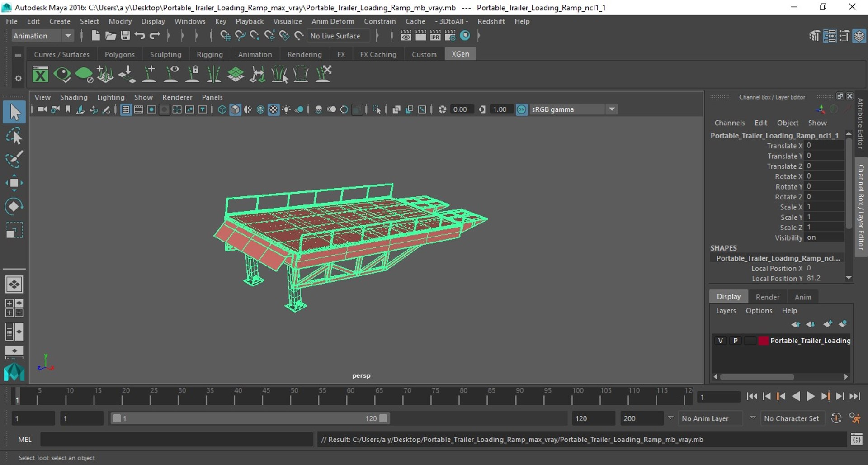Image resolution: width=868 pixels, height=465 pixels.
Task: Activate the Scale tool
Action: 14,230
